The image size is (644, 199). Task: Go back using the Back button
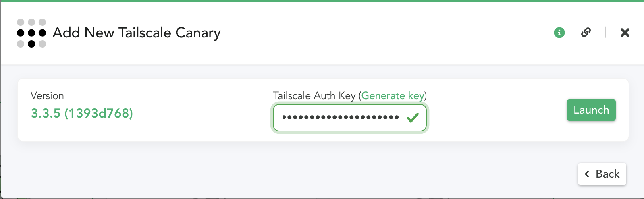click(x=602, y=174)
